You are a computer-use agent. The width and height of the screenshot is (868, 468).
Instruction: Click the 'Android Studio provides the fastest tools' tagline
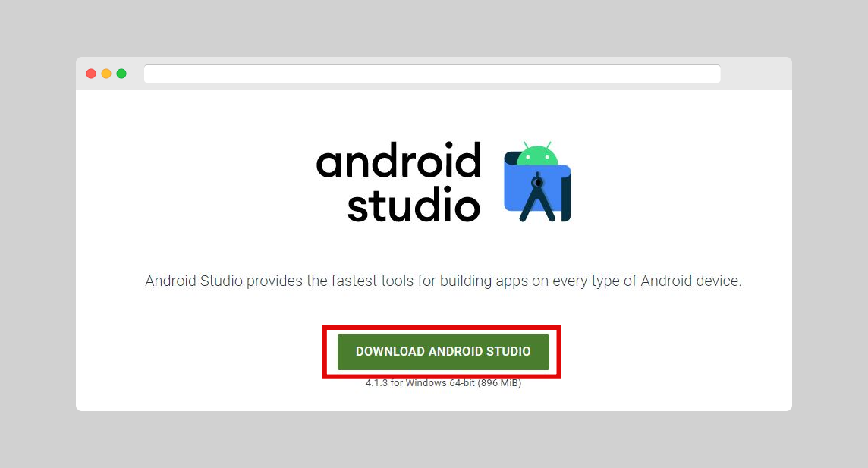coord(443,281)
